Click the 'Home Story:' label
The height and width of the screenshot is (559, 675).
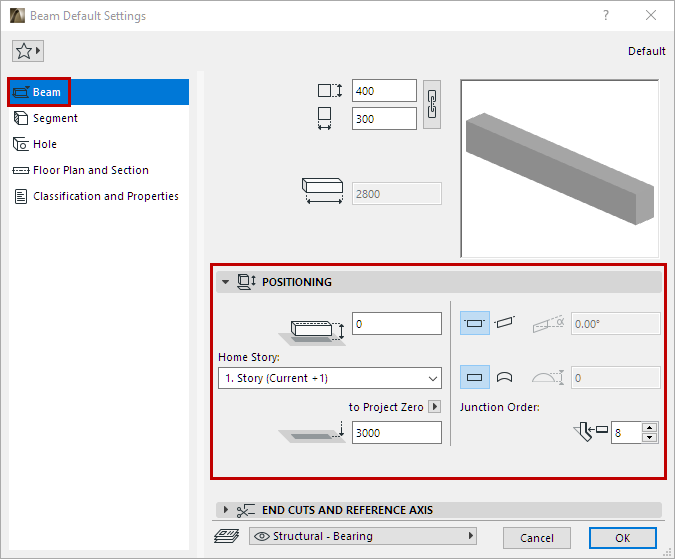pyautogui.click(x=249, y=357)
